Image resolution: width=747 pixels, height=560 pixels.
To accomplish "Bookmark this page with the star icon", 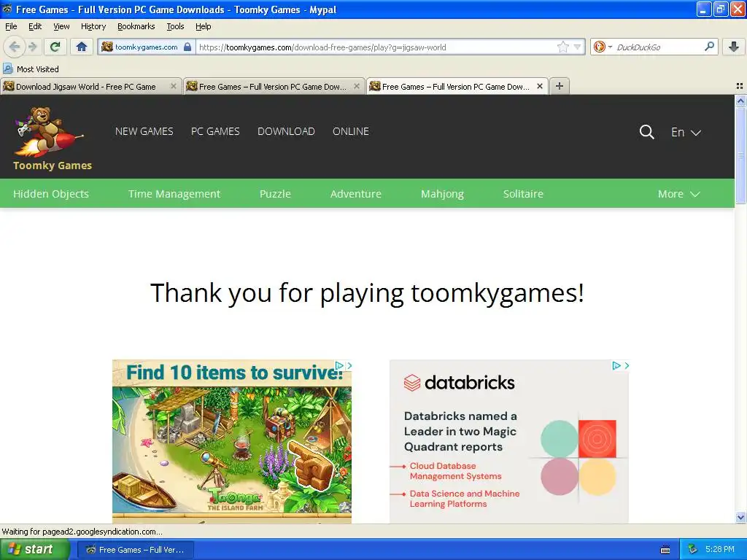I will (563, 47).
